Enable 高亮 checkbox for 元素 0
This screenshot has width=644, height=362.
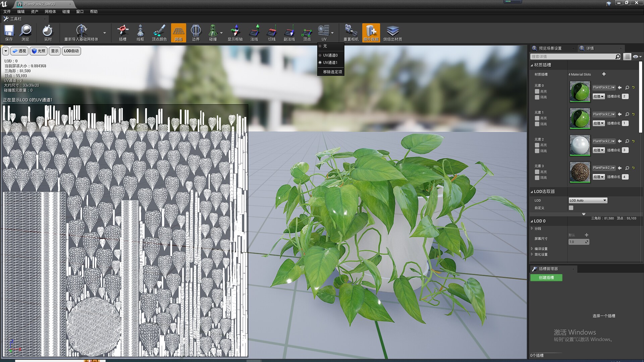click(x=537, y=92)
